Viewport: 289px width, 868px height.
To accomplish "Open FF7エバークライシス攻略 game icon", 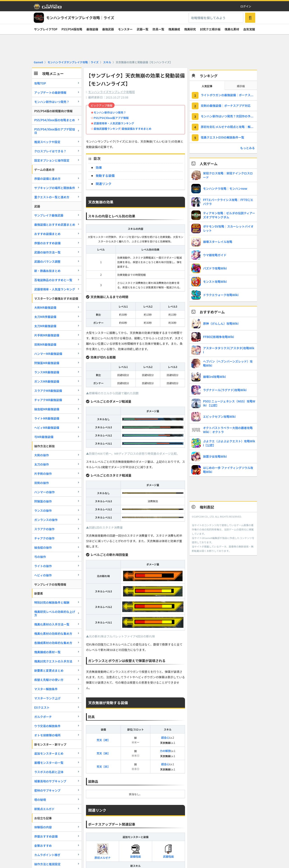I will point(196,202).
